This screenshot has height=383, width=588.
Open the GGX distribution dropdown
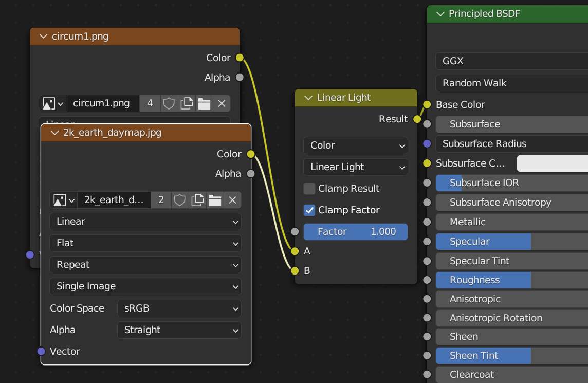pyautogui.click(x=511, y=61)
